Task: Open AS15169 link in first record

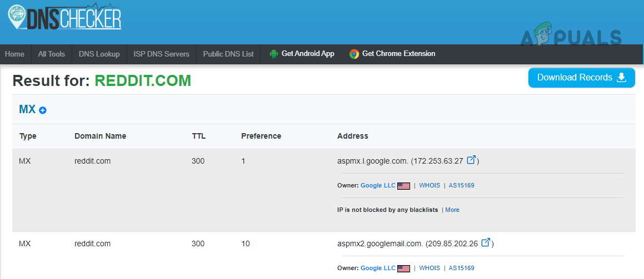Action: [x=461, y=185]
